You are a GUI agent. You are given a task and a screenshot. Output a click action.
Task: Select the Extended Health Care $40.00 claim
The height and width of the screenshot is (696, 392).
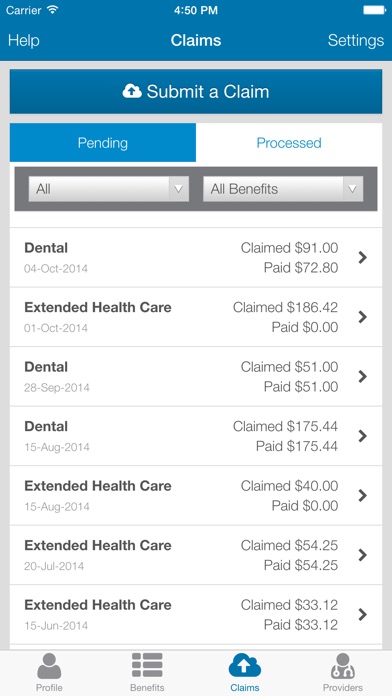[196, 495]
